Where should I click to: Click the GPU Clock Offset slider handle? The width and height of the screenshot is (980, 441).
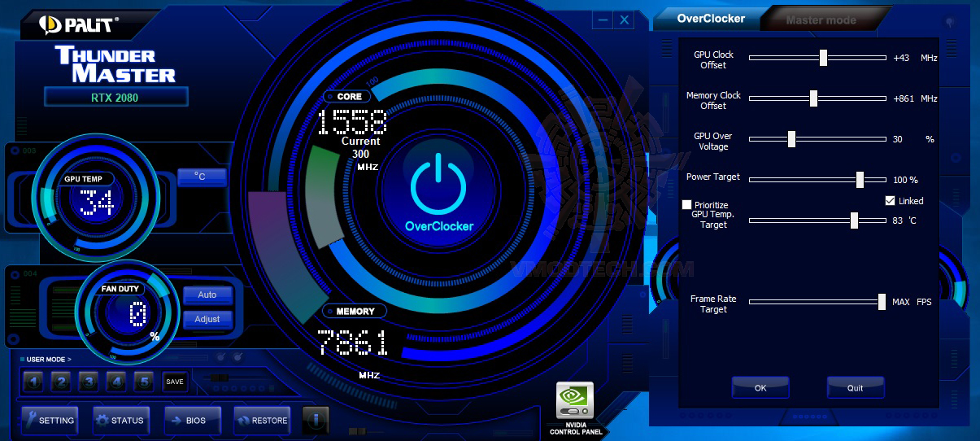click(823, 58)
